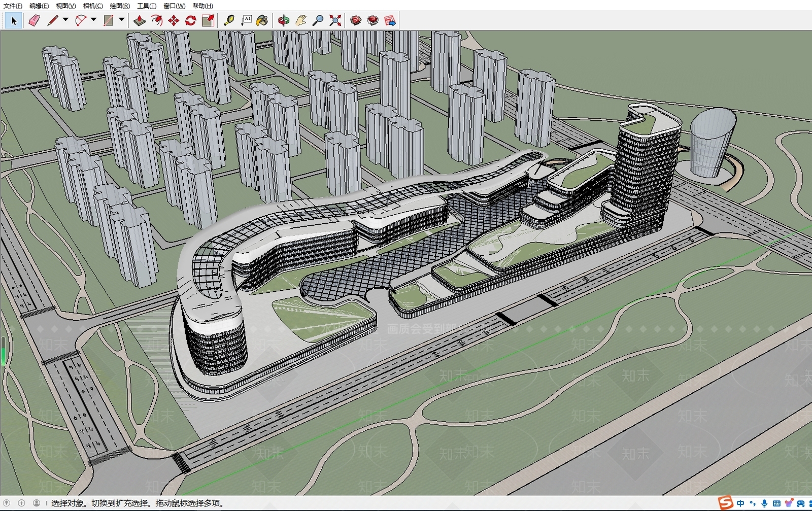
Task: Open the 编辑(E) menu
Action: (39, 6)
